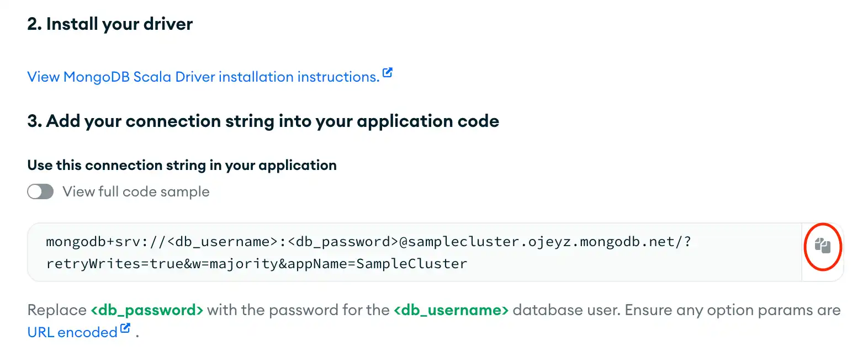Click <db_username> inside the connection string
This screenshot has height=362, width=868.
tap(222, 242)
